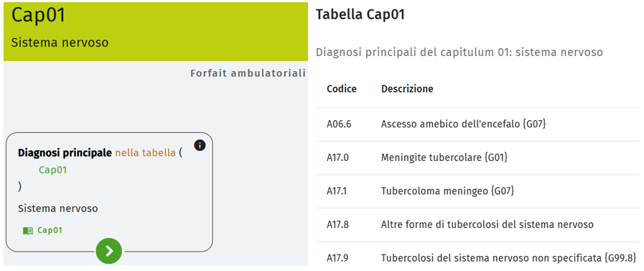Viewport: 644px width, 271px height.
Task: Open the green Cap01 link in parentheses
Action: [52, 170]
